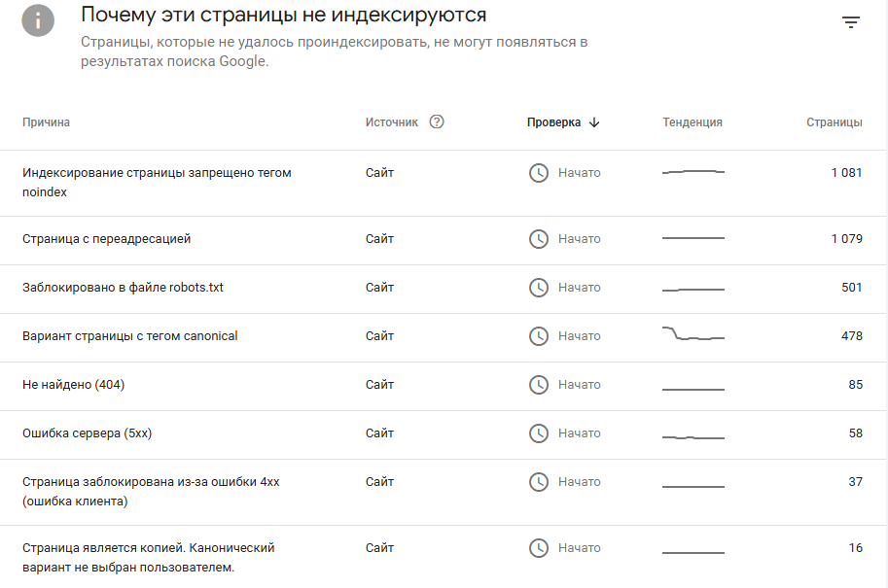Screen dimensions: 888x588
Task: Click the clock icon in the 5xx row
Action: coord(539,433)
